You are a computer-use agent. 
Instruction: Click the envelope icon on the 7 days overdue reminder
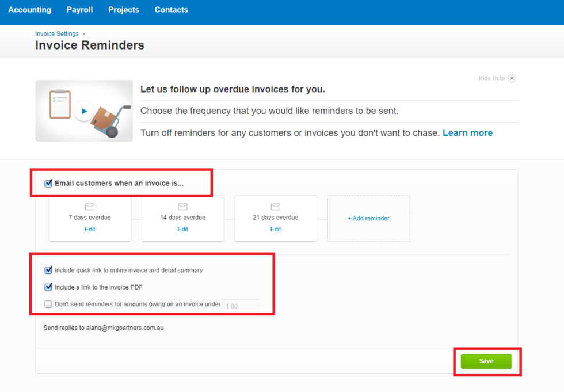[89, 207]
